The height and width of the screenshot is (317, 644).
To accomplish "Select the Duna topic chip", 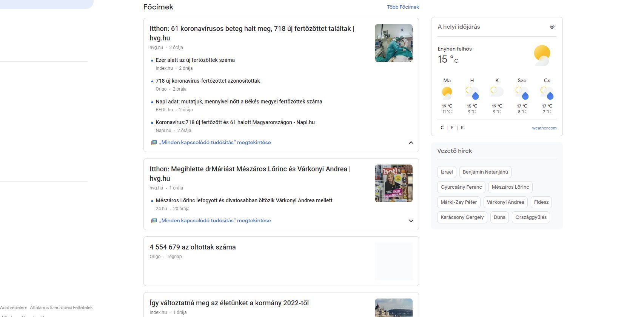I will [499, 217].
